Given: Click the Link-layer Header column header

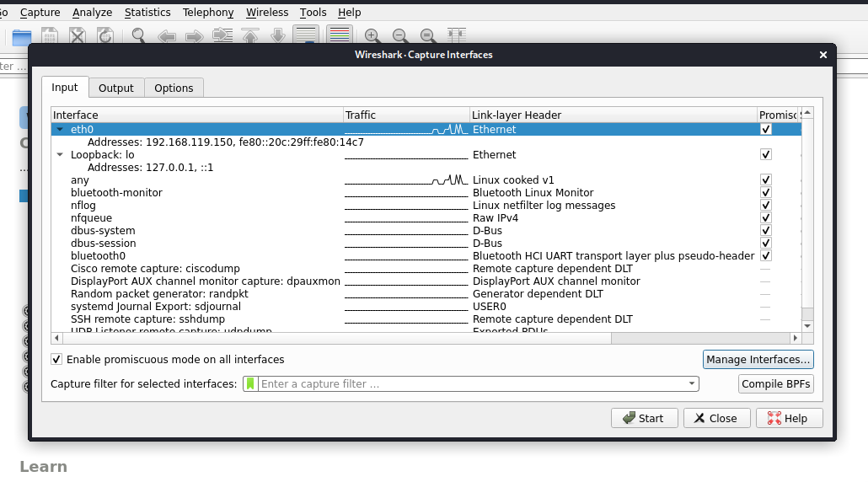Looking at the screenshot, I should click(x=613, y=115).
